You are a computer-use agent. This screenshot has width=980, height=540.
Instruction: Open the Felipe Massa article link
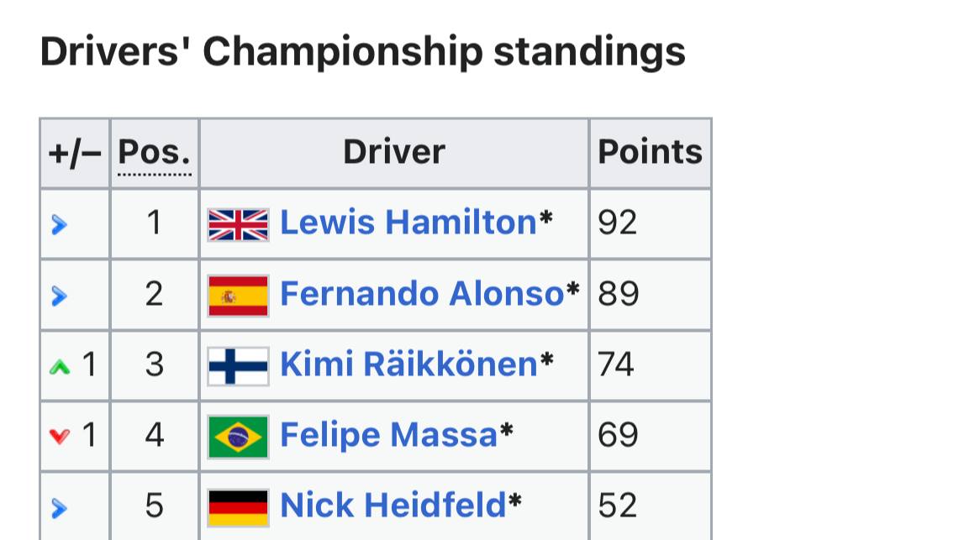(x=388, y=435)
